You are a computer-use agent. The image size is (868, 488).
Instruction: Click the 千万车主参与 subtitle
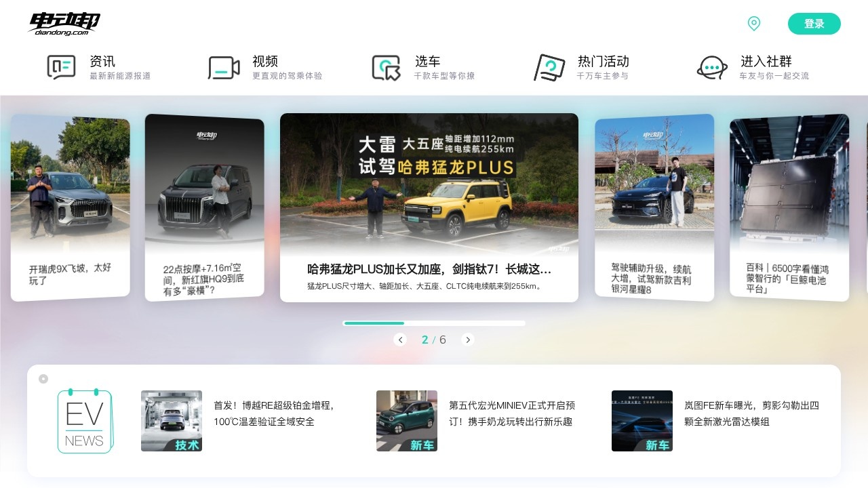[602, 76]
